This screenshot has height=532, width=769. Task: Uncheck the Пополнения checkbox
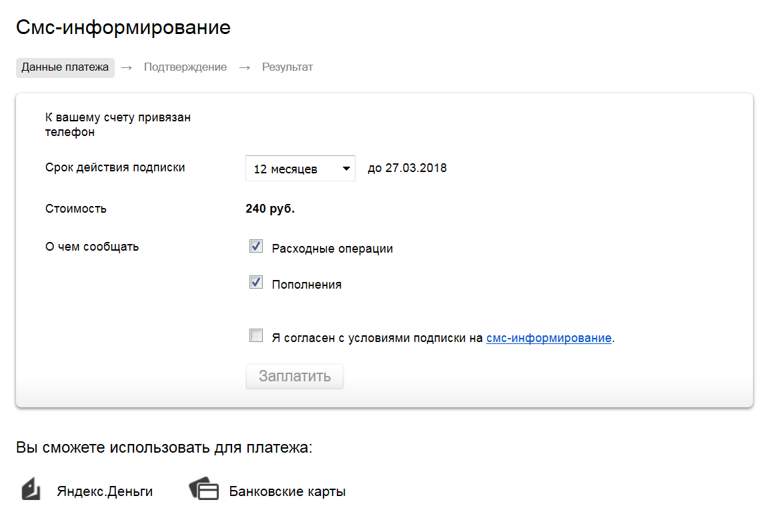click(x=256, y=283)
